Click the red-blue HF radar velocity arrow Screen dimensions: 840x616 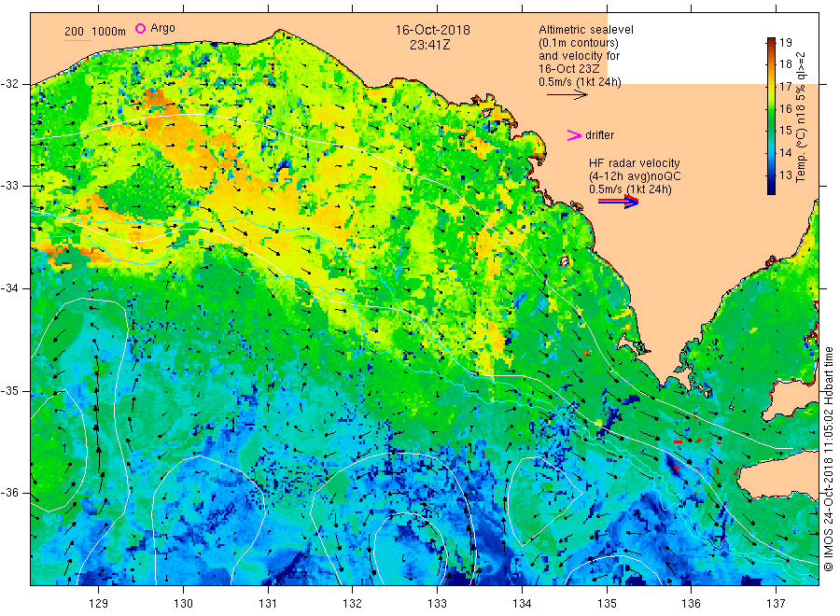[618, 202]
